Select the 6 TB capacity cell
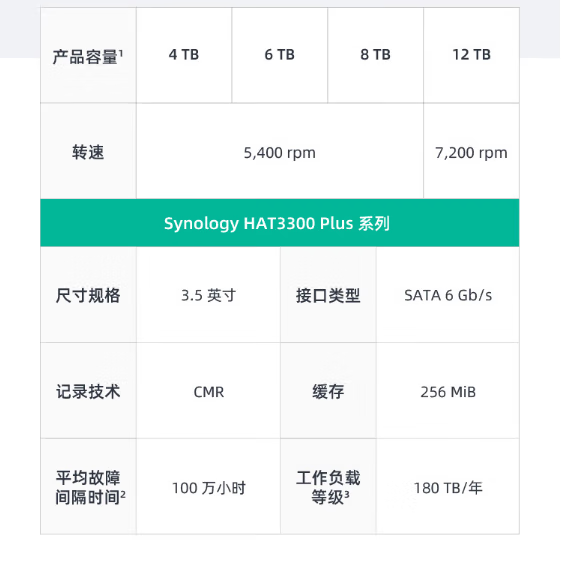 280,55
